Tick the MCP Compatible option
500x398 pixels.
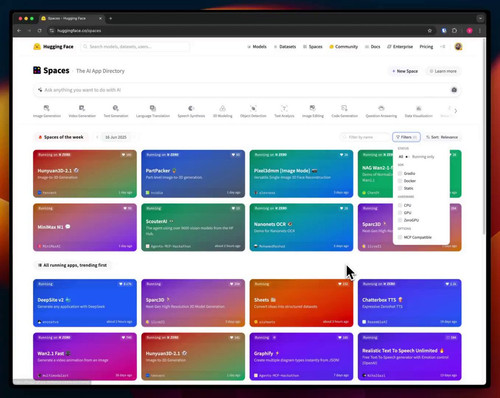400,237
